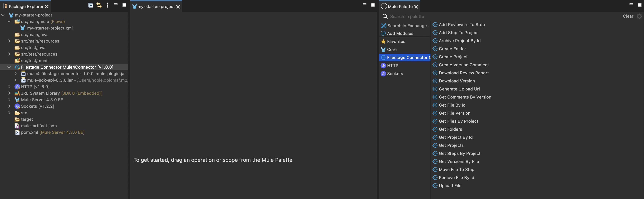The image size is (644, 199).
Task: Click the pom.xml file icon
Action: [x=17, y=132]
